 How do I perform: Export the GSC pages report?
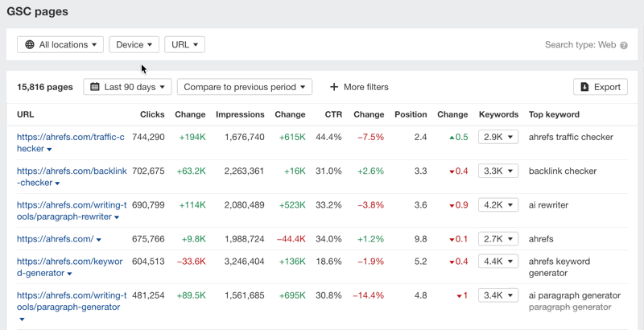pyautogui.click(x=600, y=87)
